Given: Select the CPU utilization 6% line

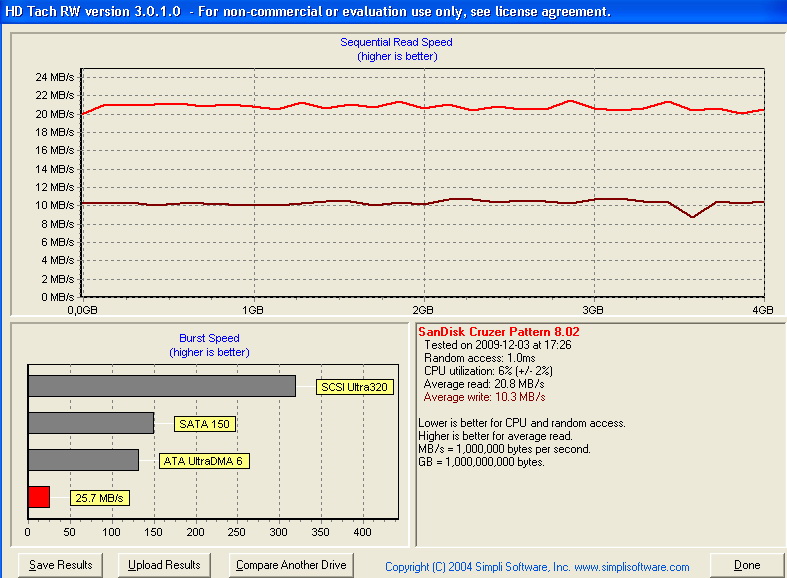Looking at the screenshot, I should coord(488,371).
